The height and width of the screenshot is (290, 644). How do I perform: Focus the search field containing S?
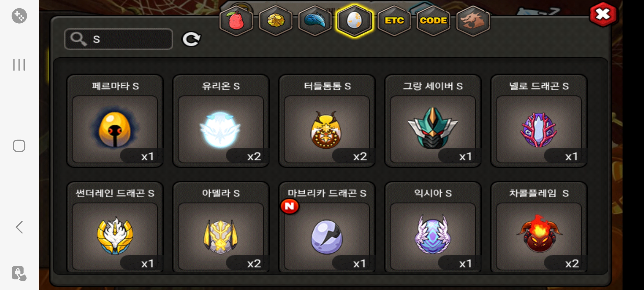(x=119, y=39)
